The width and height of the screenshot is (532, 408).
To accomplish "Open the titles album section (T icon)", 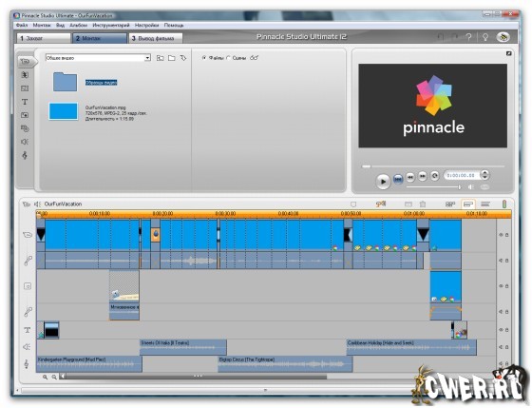I will click(25, 102).
